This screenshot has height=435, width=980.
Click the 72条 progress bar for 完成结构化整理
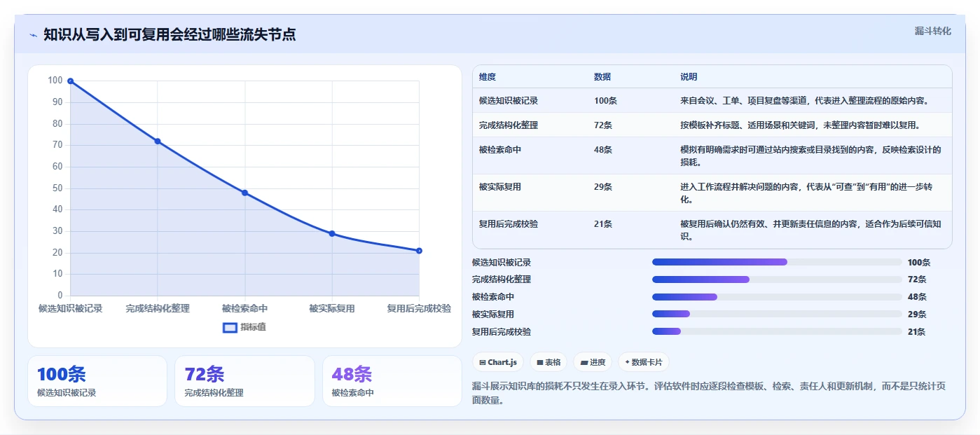coord(777,279)
